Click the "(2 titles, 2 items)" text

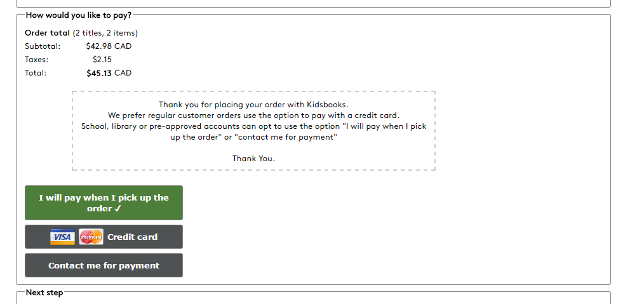105,33
